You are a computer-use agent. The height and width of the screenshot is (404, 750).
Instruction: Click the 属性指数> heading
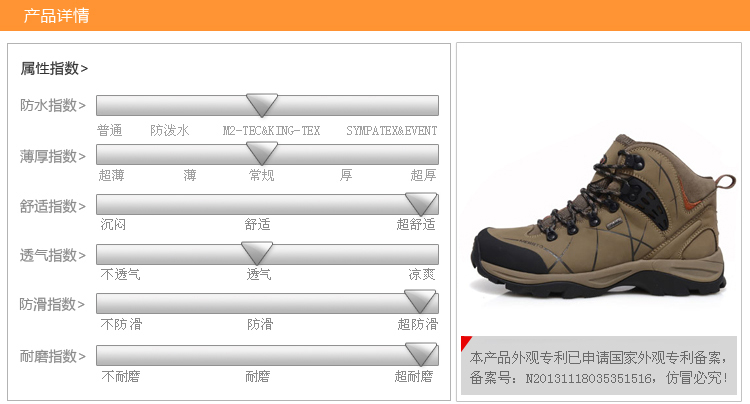pos(54,68)
